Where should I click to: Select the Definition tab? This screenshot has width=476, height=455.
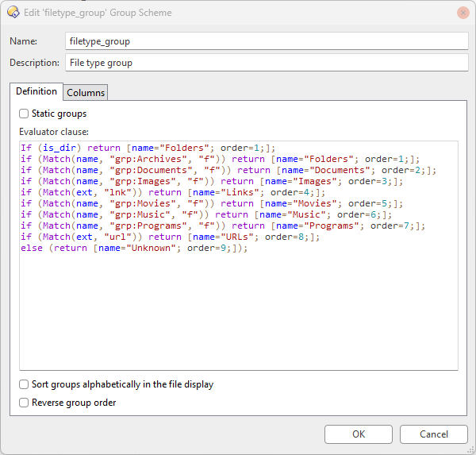(36, 91)
